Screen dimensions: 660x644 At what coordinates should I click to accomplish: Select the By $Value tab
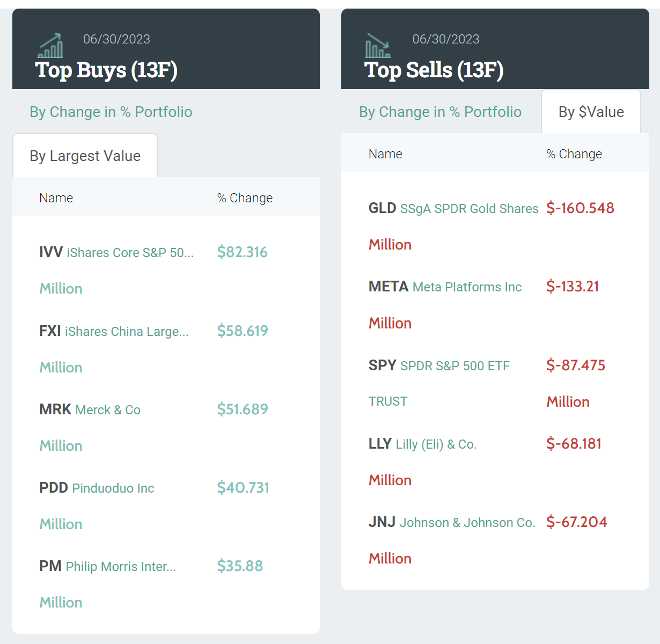pos(591,112)
